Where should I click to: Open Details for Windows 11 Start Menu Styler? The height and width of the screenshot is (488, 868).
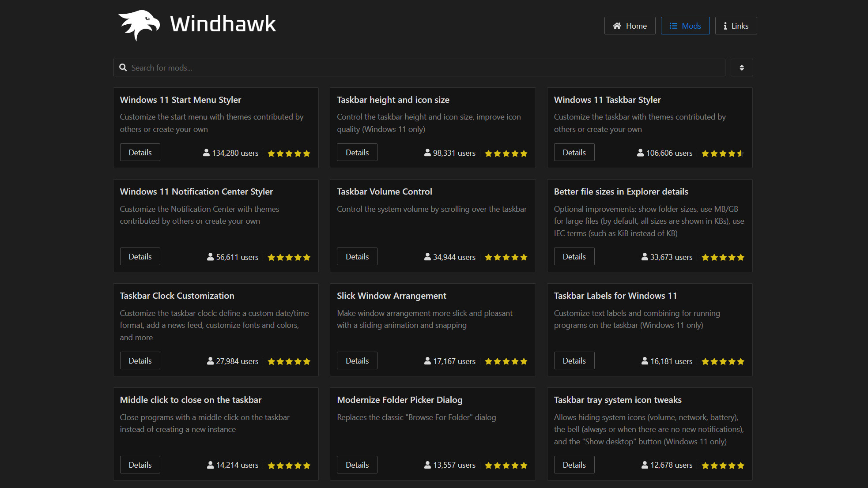[140, 152]
